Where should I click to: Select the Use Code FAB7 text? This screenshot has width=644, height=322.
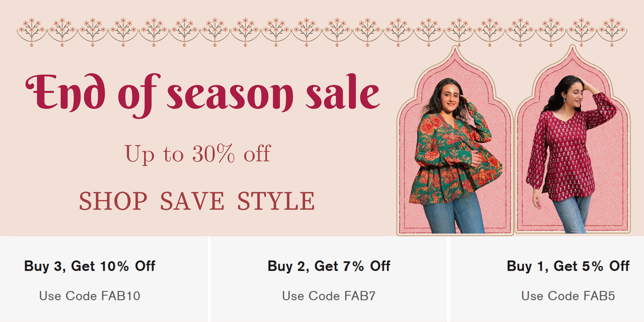coord(329,296)
